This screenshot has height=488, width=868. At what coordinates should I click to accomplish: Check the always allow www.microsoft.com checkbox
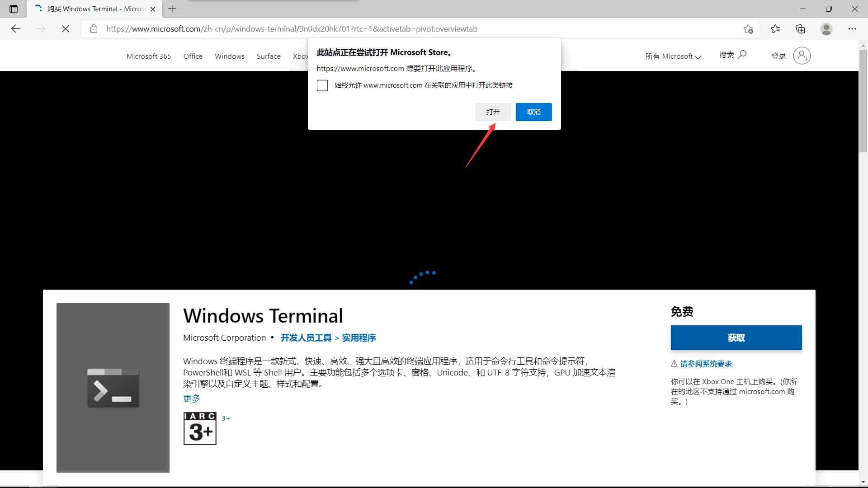click(322, 85)
